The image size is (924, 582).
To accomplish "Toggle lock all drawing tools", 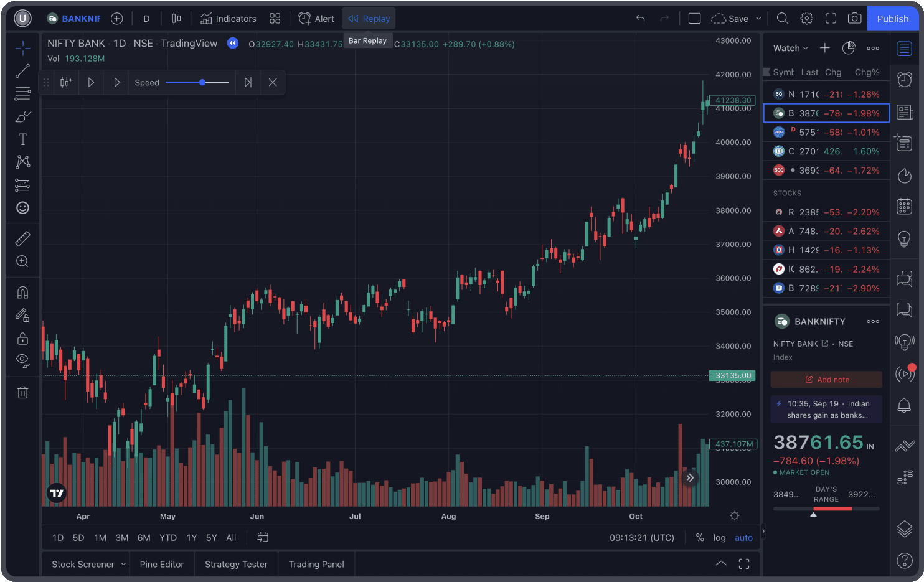I will pos(22,338).
